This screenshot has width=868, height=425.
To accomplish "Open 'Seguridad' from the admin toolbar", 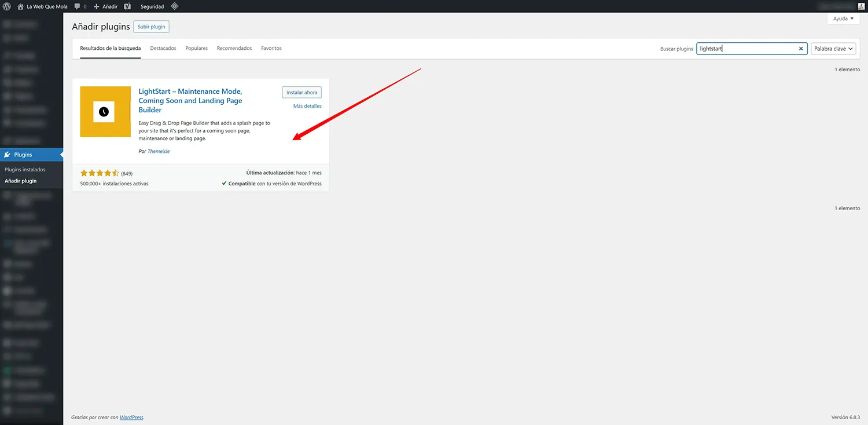I will pos(151,6).
